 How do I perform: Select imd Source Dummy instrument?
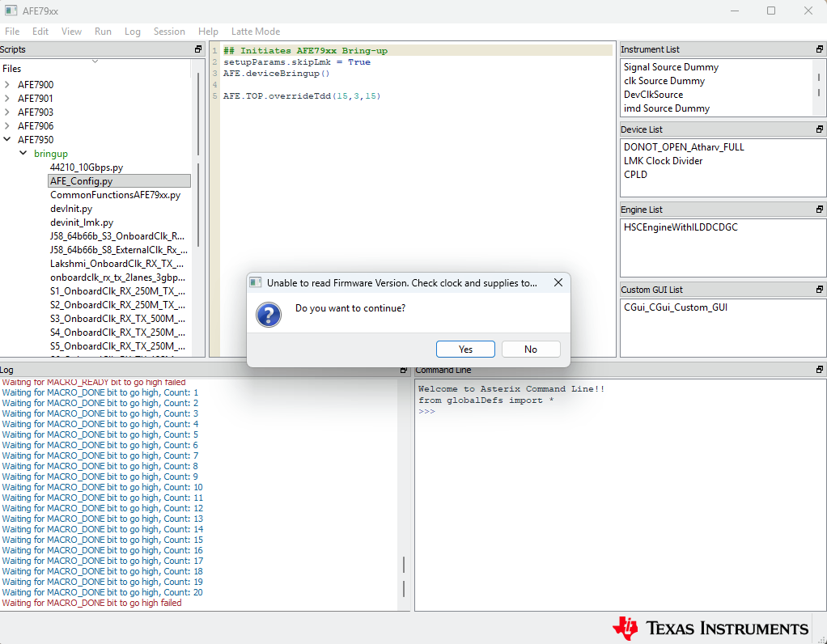[x=667, y=108]
